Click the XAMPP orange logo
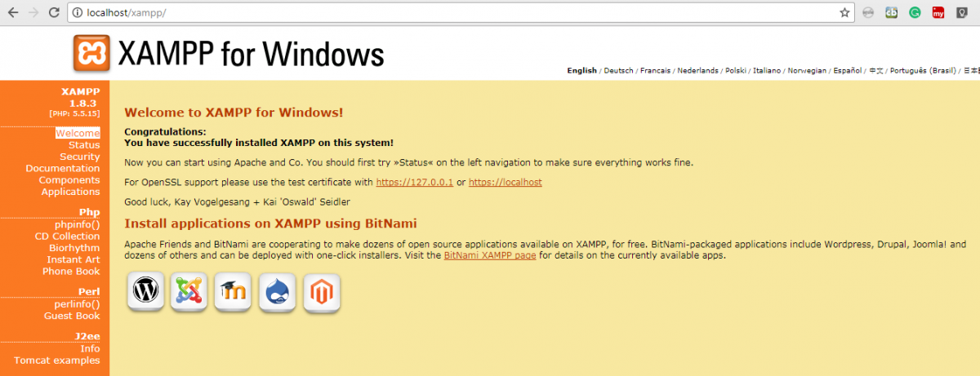The image size is (980, 376). [x=91, y=54]
